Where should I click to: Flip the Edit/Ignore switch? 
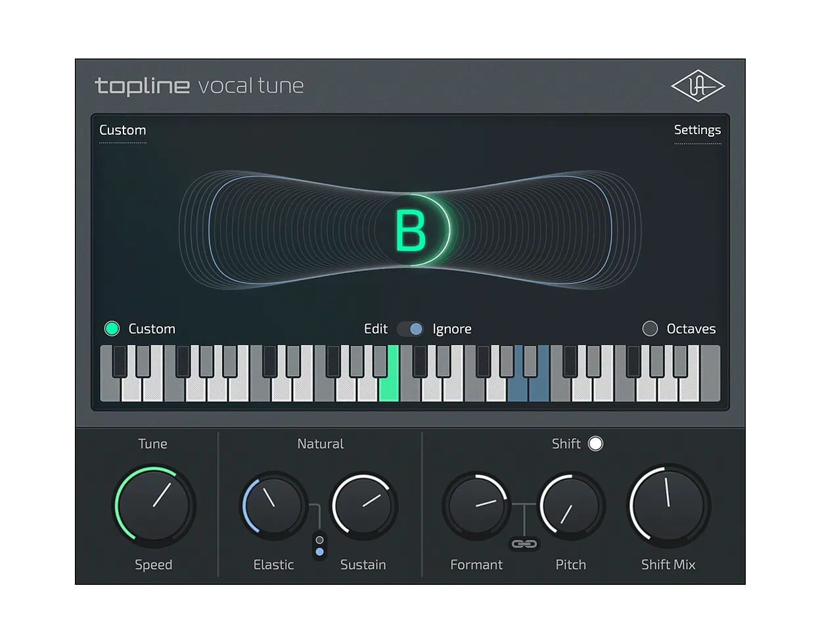coord(411,329)
